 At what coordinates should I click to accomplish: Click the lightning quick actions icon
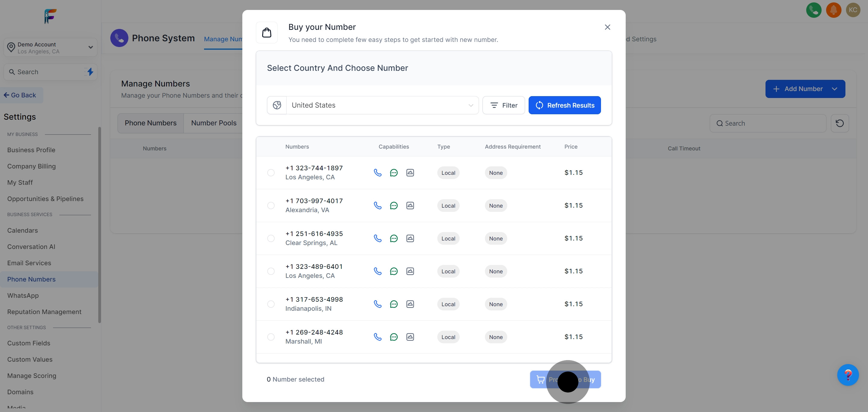[x=90, y=72]
